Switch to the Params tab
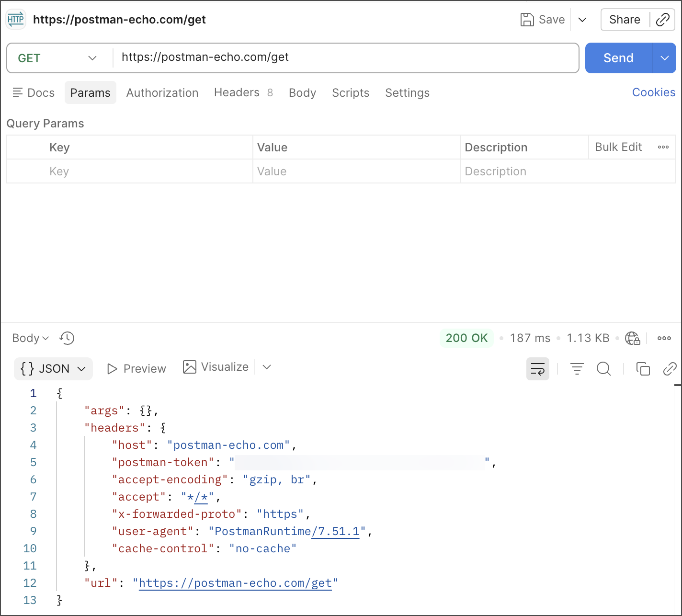Image resolution: width=682 pixels, height=616 pixels. tap(91, 92)
